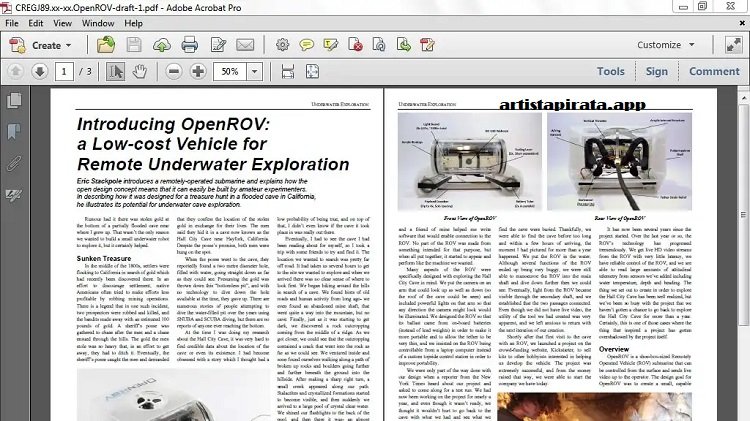Viewport: 750px width, 421px height.
Task: Click the Edit text and images icon
Action: click(218, 45)
